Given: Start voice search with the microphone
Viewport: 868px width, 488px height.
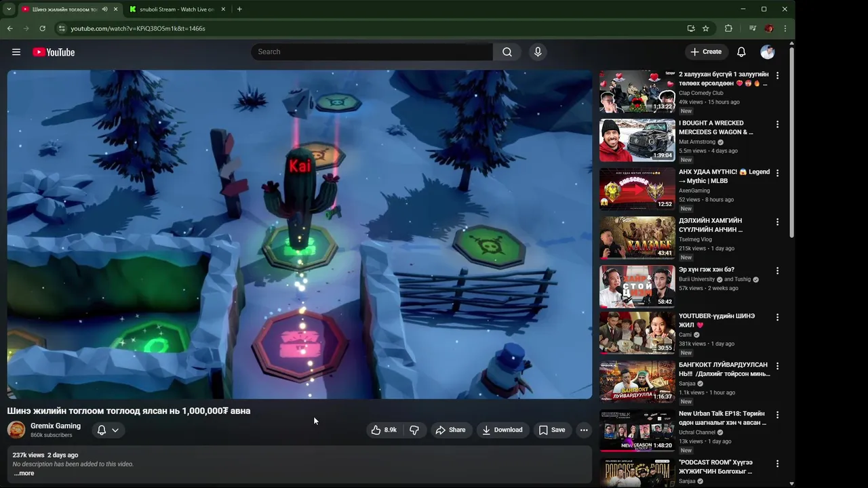Looking at the screenshot, I should tap(538, 52).
